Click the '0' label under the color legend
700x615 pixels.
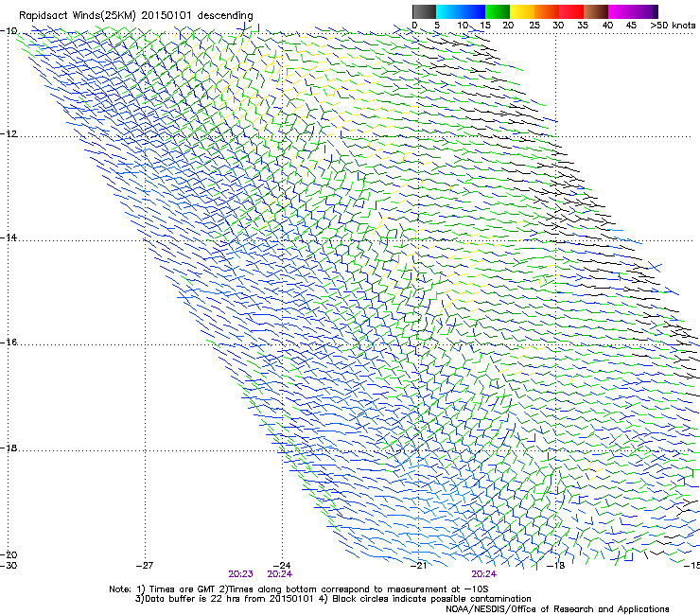coord(414,25)
